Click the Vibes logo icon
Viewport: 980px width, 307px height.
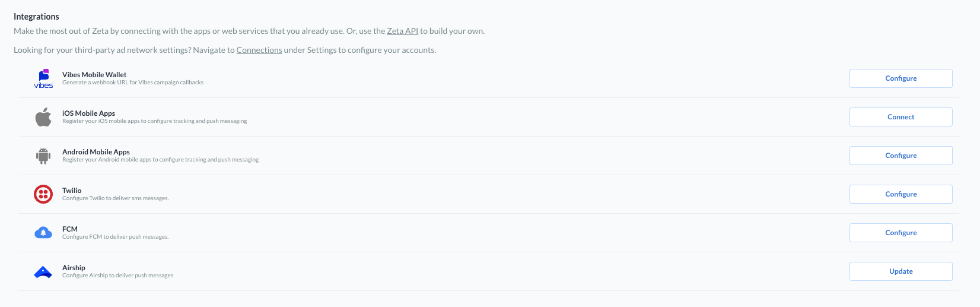(43, 78)
